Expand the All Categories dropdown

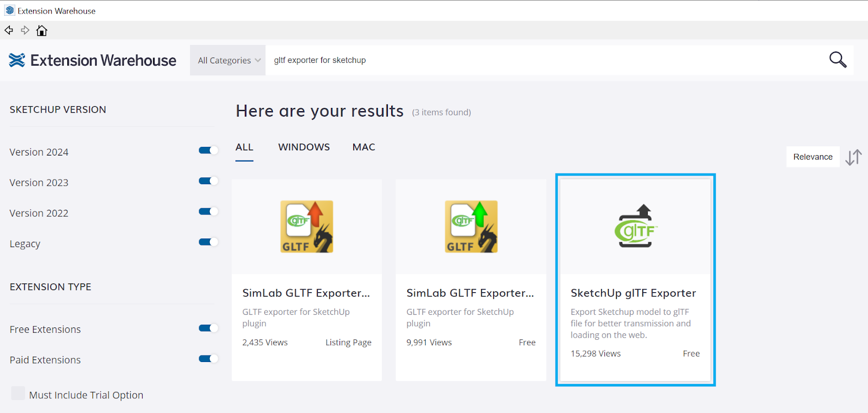(x=228, y=60)
